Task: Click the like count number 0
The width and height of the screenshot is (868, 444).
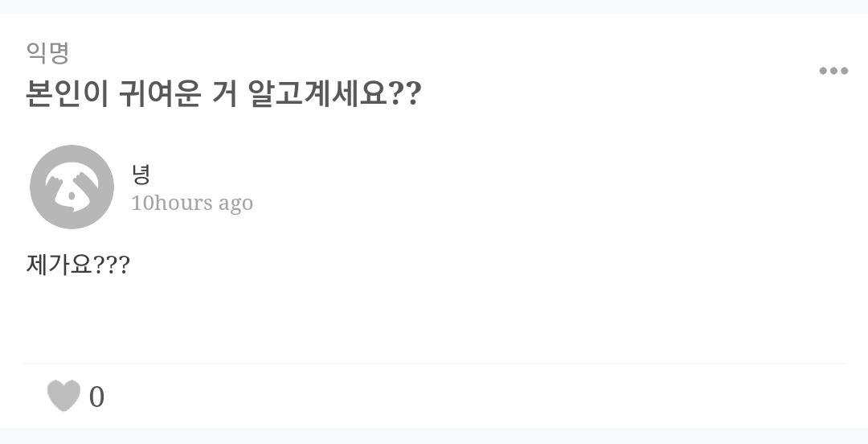Action: [96, 397]
